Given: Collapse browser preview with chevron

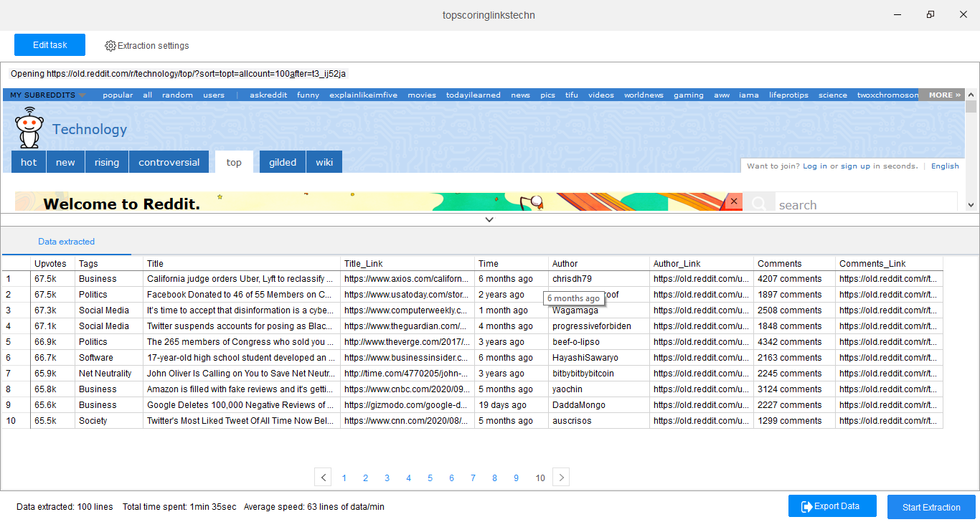Looking at the screenshot, I should pos(489,219).
